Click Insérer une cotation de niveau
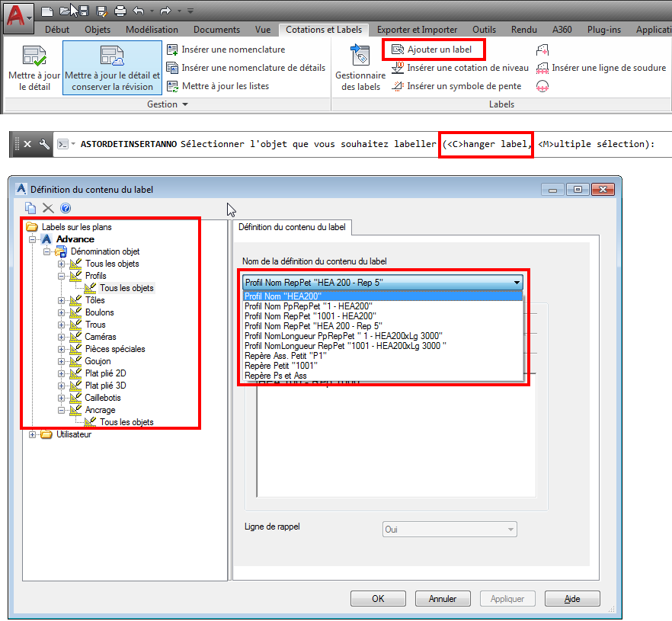Viewport: 672px width, 621px height. pyautogui.click(x=460, y=68)
